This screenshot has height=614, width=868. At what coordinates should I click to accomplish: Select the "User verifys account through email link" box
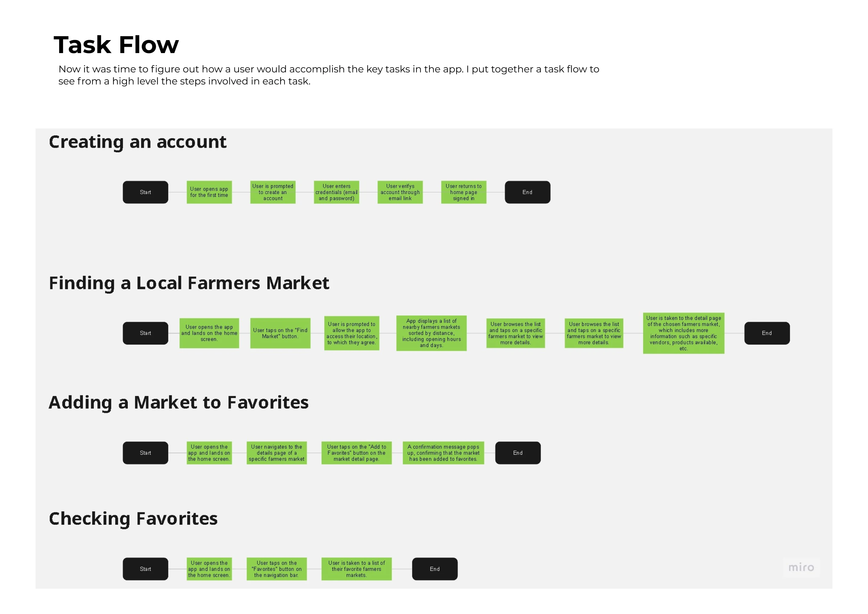400,192
